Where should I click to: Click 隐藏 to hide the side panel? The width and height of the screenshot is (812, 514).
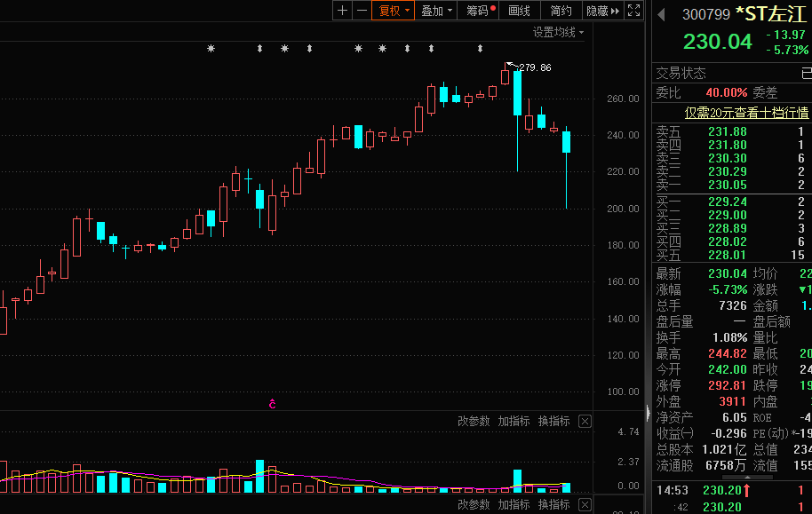(x=601, y=11)
